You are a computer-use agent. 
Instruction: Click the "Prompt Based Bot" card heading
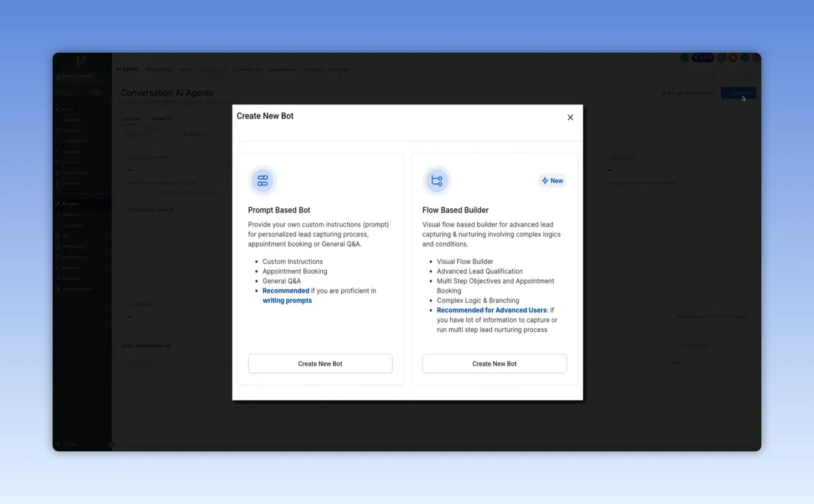point(279,210)
